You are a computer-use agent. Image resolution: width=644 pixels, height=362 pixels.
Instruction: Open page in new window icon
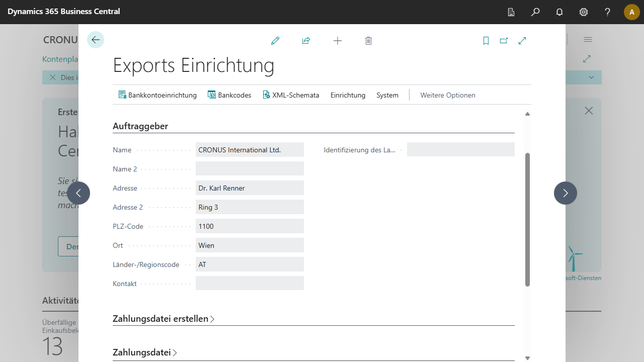(504, 41)
